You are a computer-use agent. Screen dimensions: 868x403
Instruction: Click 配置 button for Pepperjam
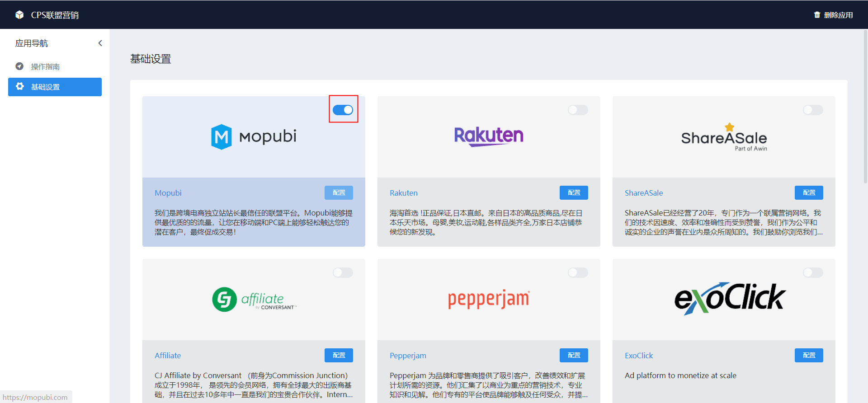click(574, 355)
